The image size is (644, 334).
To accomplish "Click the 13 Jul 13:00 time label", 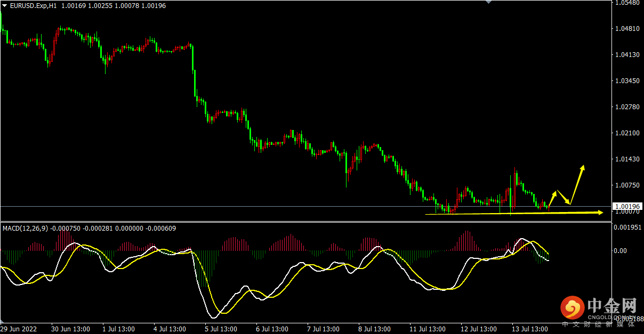I will click(x=530, y=329).
